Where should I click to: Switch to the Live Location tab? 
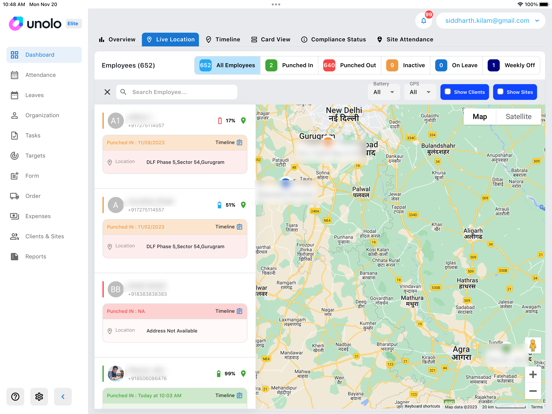pyautogui.click(x=170, y=39)
